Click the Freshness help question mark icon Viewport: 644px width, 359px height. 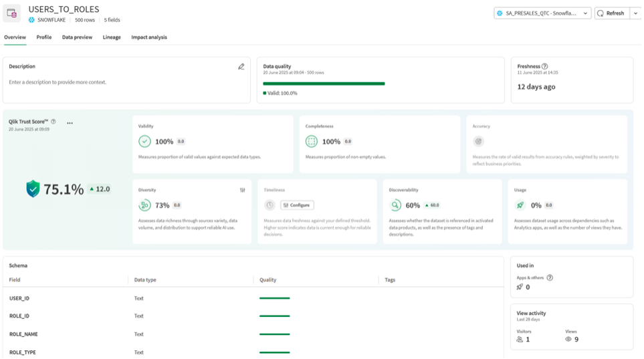pyautogui.click(x=544, y=67)
